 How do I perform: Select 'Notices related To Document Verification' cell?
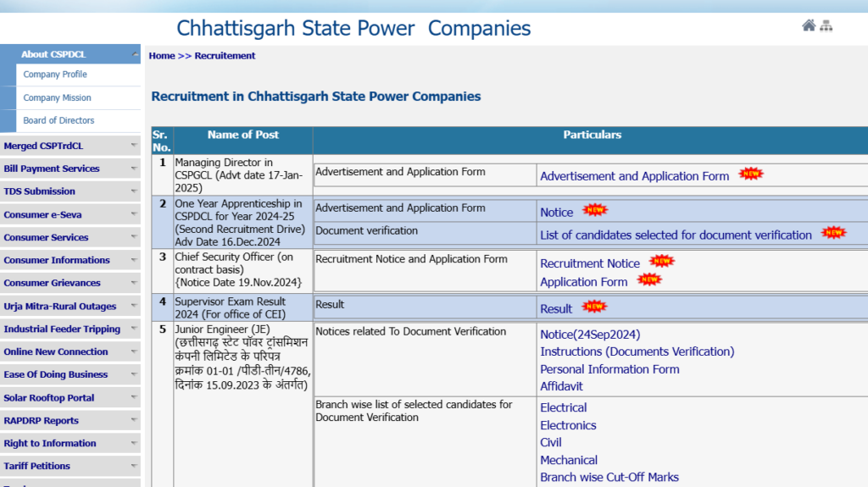click(426, 359)
